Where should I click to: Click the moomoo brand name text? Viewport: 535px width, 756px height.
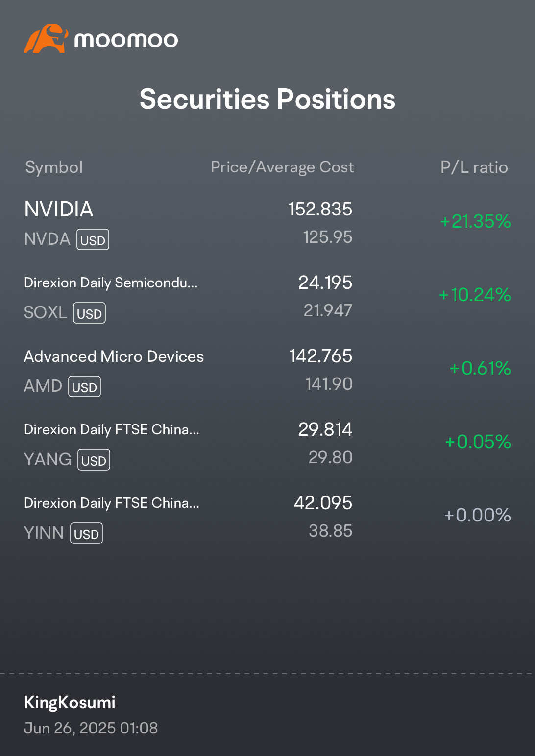click(x=126, y=40)
